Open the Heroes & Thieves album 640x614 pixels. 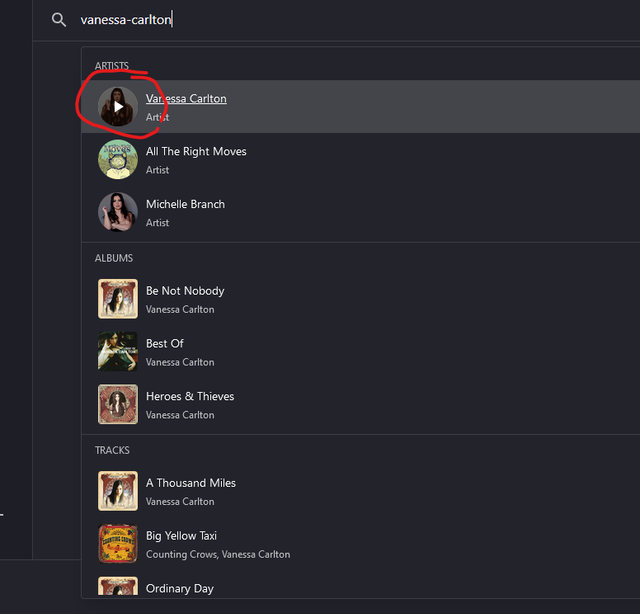(190, 396)
